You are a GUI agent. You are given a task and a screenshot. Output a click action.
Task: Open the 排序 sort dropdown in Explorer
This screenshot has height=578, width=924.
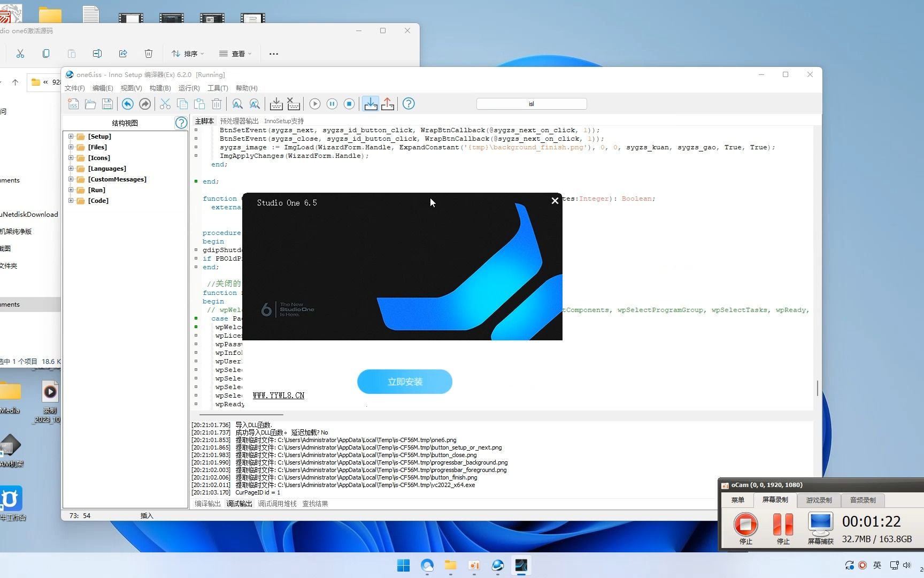(x=188, y=54)
